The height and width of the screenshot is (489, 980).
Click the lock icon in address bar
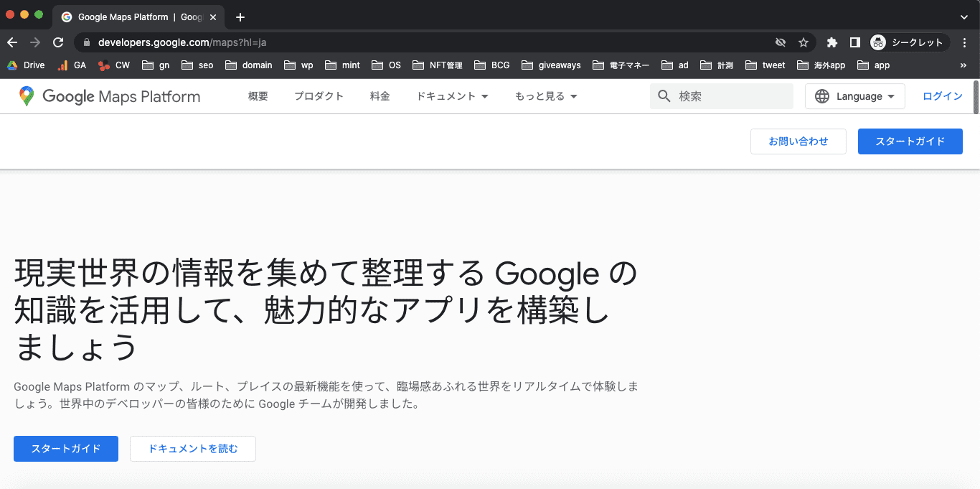[87, 42]
